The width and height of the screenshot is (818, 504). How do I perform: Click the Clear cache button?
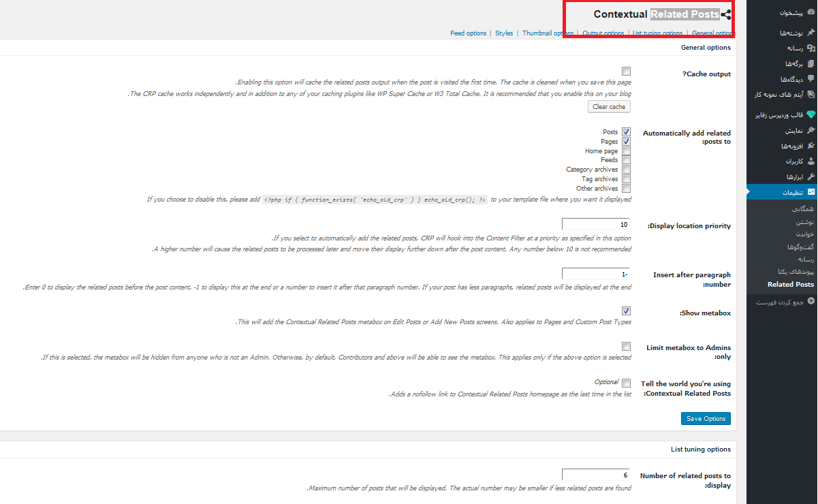(609, 107)
